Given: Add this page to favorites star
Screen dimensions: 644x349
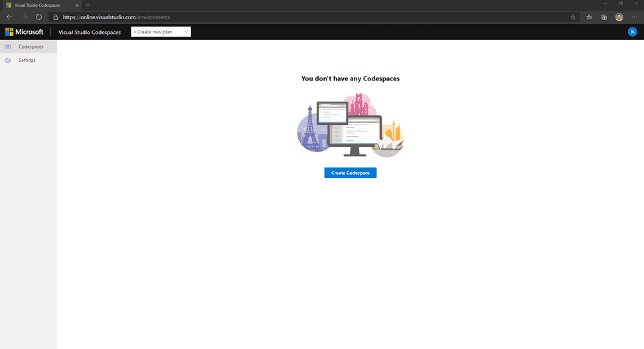Looking at the screenshot, I should click(x=573, y=17).
